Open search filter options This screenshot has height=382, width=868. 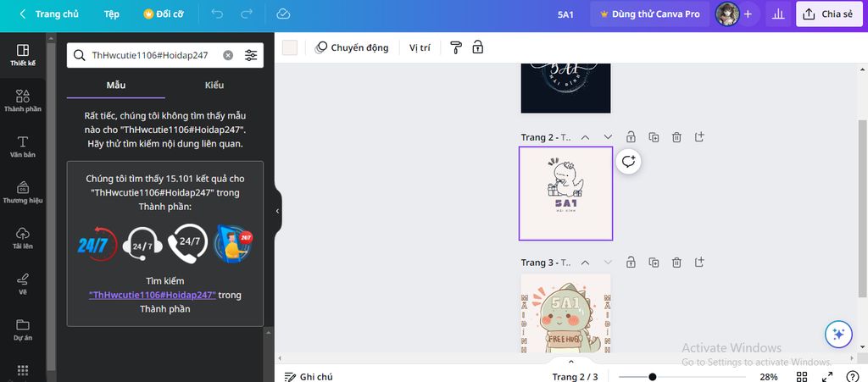251,55
